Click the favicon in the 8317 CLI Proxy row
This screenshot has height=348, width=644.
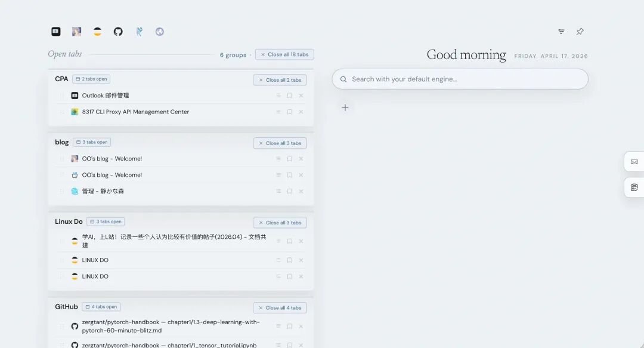(75, 112)
